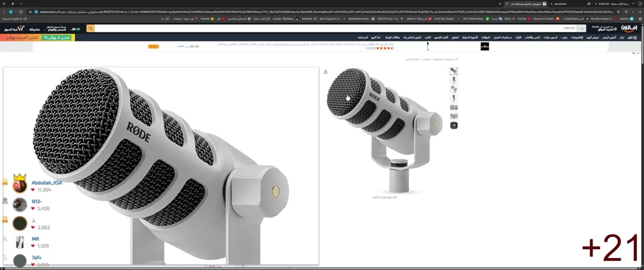Viewport: 644px width, 270px height.
Task: Click 'انقر لرؤية العرض الكامل' under the image
Action: 385,197
